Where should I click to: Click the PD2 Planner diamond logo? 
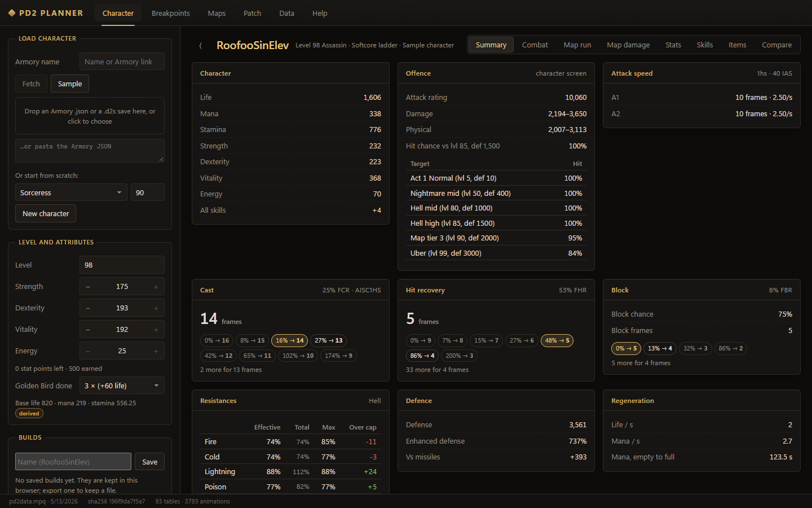pyautogui.click(x=12, y=13)
